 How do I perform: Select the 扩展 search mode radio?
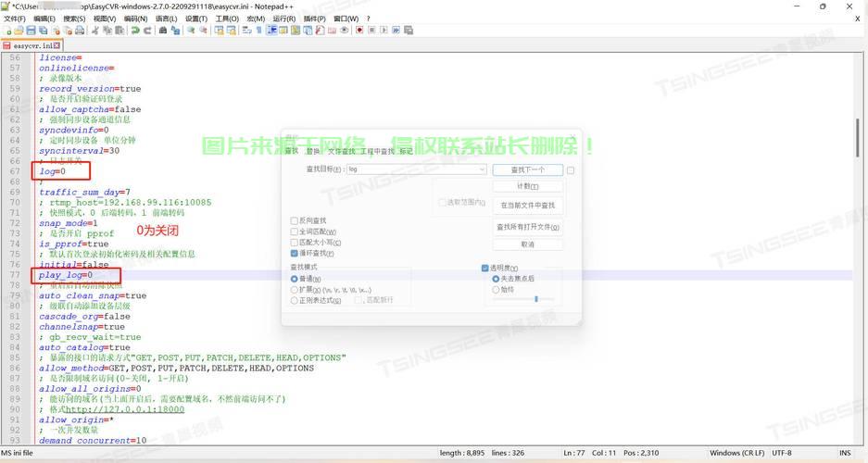click(x=294, y=289)
